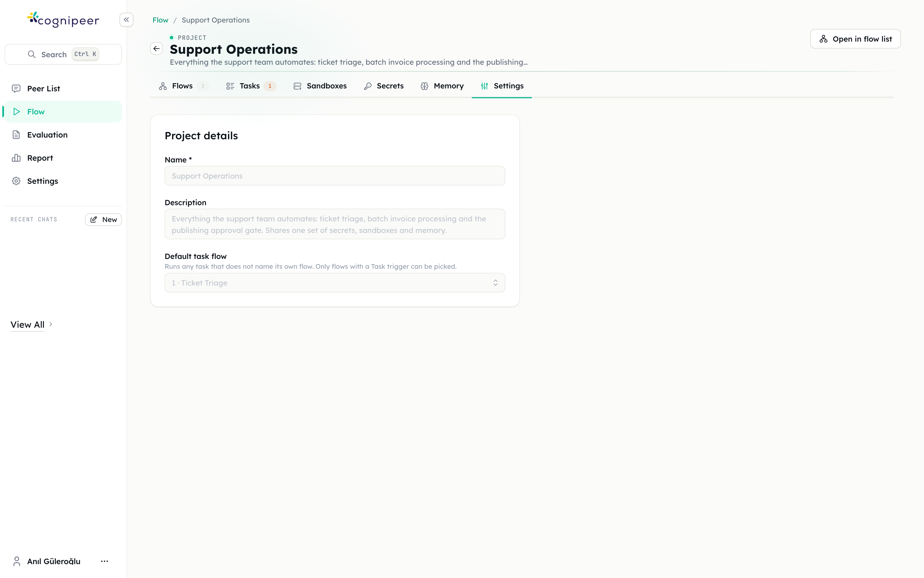The width and height of the screenshot is (924, 578).
Task: Click the Memory brain icon
Action: tap(424, 86)
